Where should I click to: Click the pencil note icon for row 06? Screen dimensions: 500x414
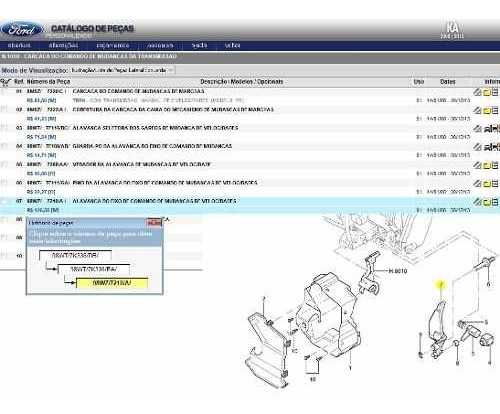point(477,184)
